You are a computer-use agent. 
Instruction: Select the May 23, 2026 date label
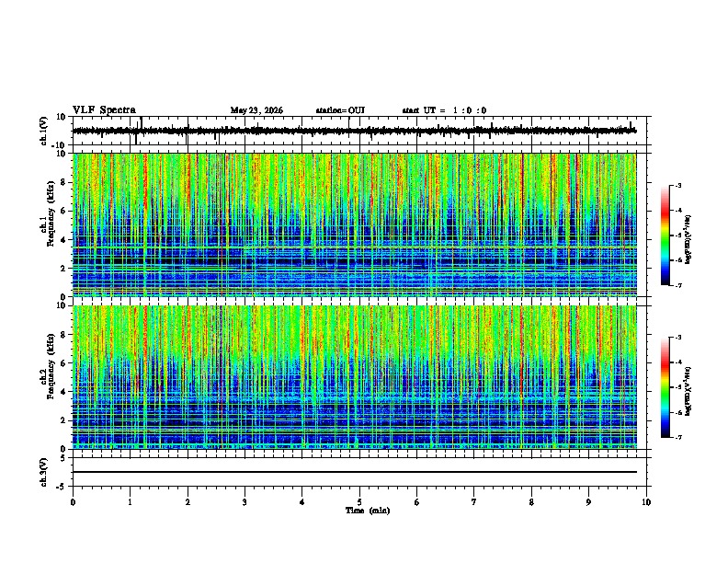[x=256, y=110]
